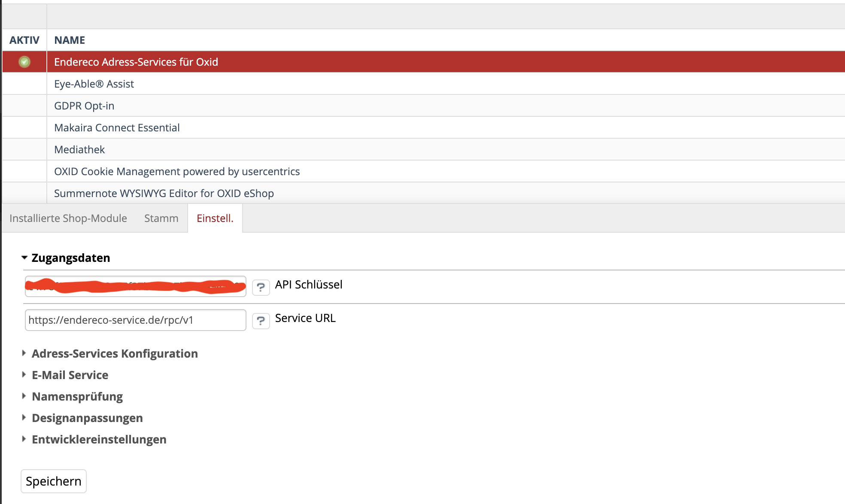Focus the Service URL input field

136,320
